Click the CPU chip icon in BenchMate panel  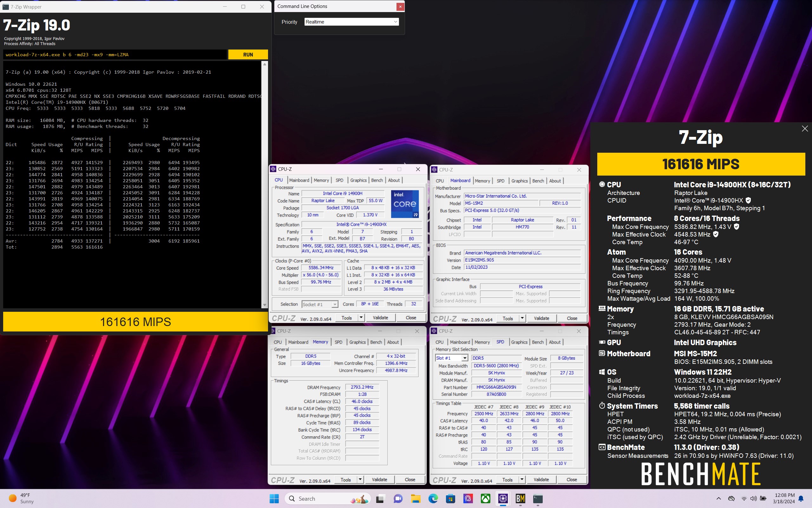pyautogui.click(x=602, y=184)
